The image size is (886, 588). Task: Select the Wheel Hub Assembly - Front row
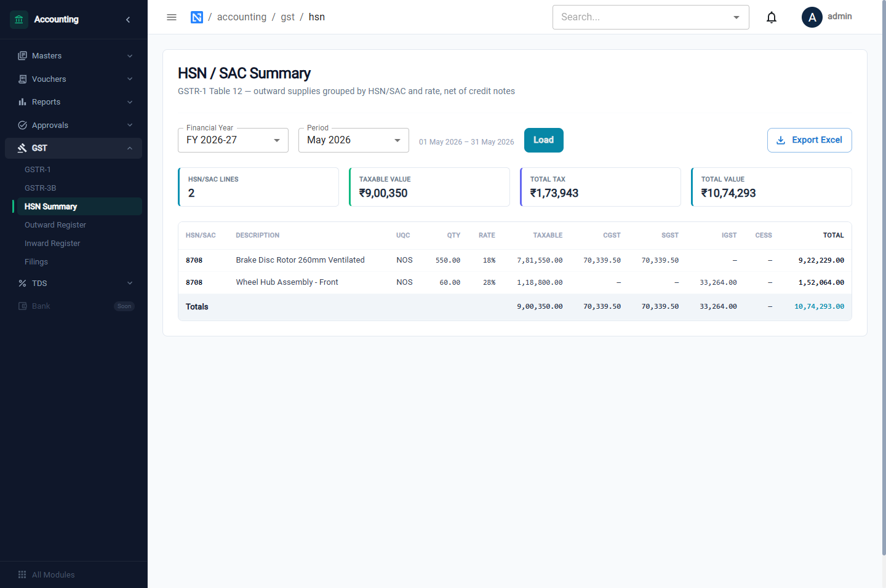[x=515, y=282]
